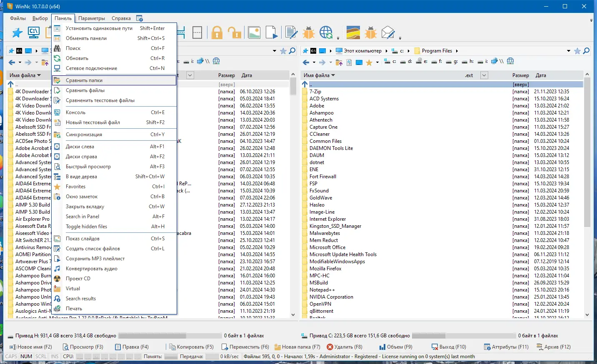Open the Файлы menu
The height and width of the screenshot is (364, 597).
click(18, 18)
